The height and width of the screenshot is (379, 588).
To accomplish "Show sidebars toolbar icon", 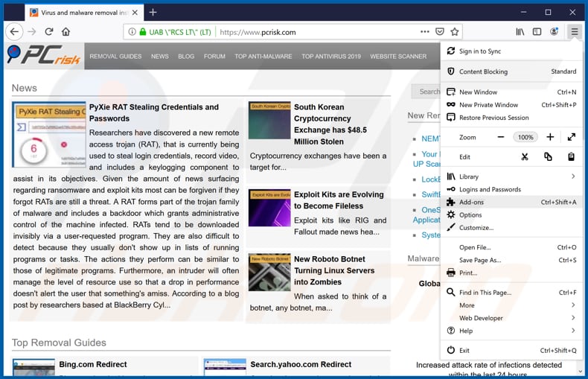I will [537, 32].
